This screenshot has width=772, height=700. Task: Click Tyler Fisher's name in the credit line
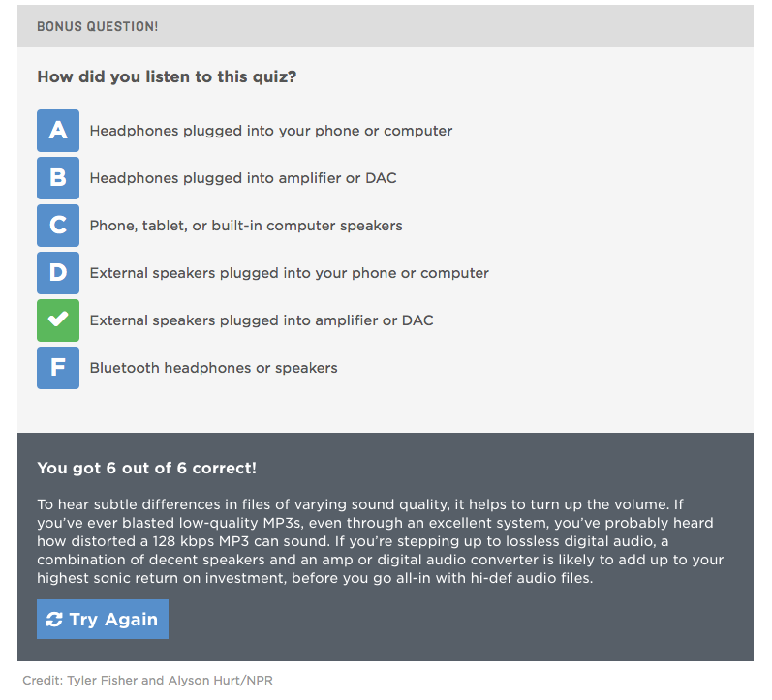pos(103,681)
